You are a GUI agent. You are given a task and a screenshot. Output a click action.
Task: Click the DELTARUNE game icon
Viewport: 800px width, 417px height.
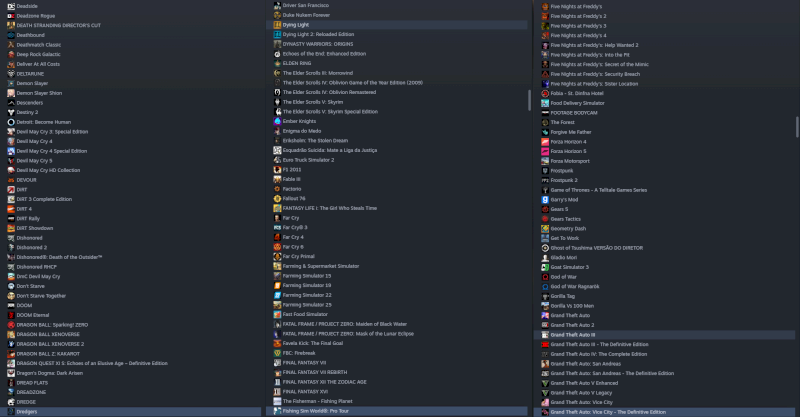coord(11,74)
